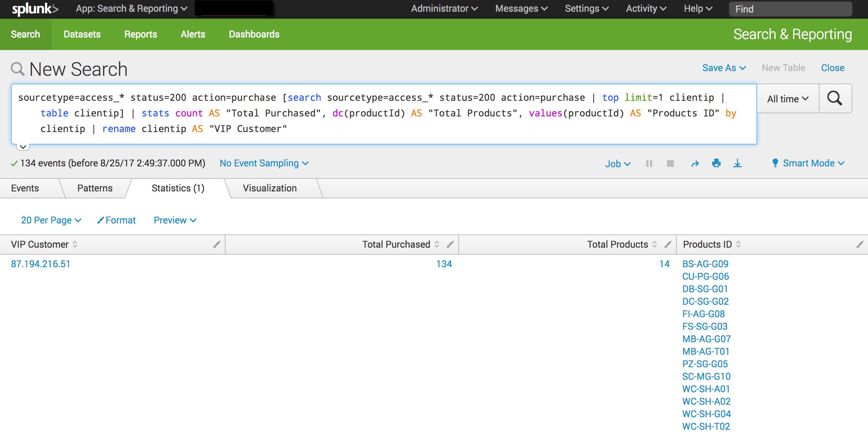Click Search & Reporting app title

(793, 34)
